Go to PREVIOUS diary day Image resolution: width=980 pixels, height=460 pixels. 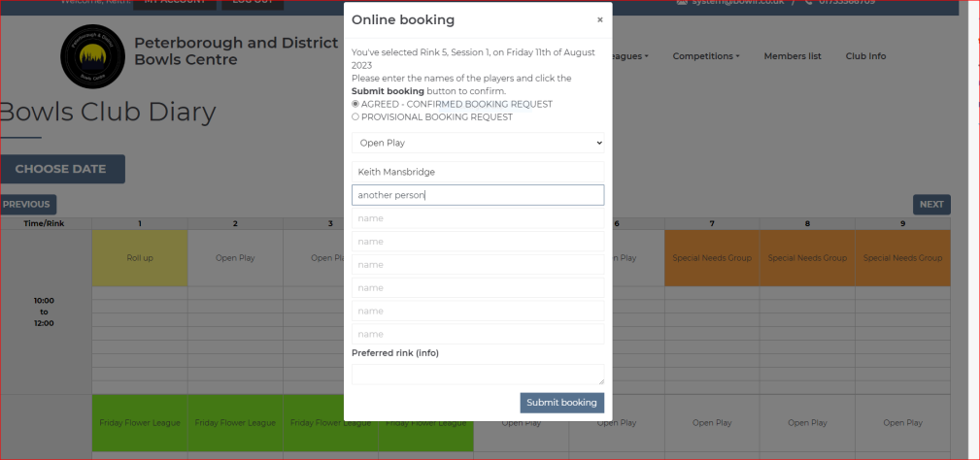[26, 205]
